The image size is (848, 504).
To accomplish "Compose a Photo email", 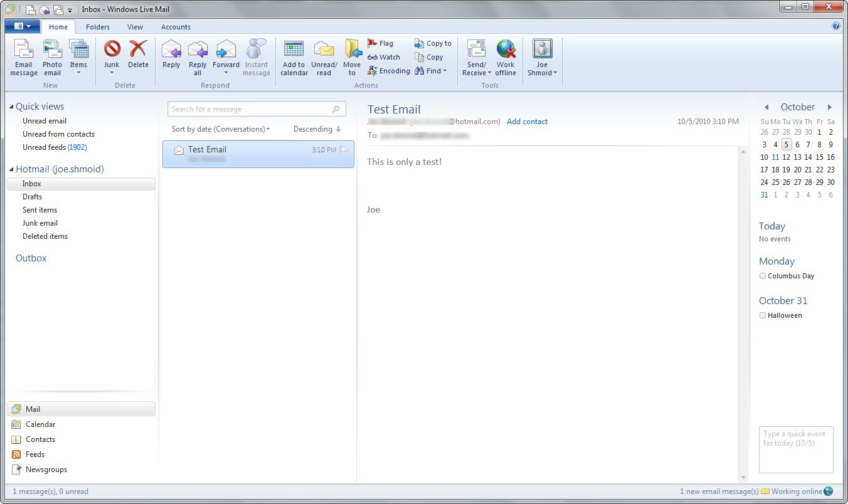I will pyautogui.click(x=52, y=56).
